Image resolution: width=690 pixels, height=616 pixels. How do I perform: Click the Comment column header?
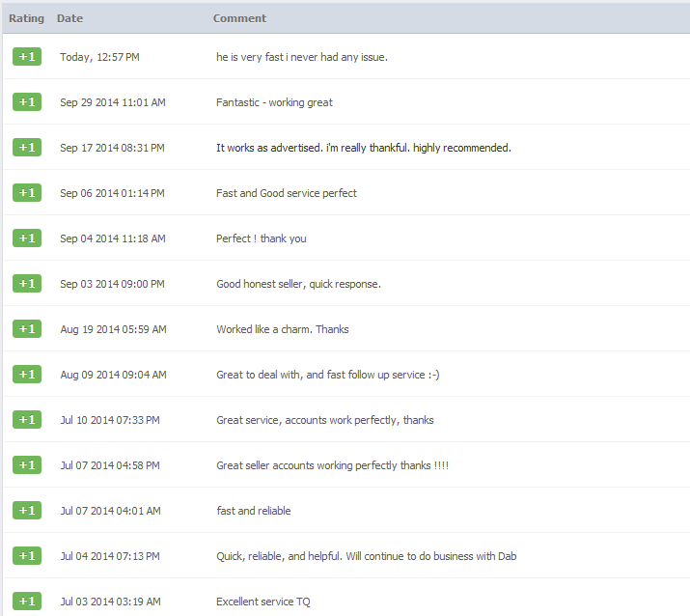coord(239,18)
